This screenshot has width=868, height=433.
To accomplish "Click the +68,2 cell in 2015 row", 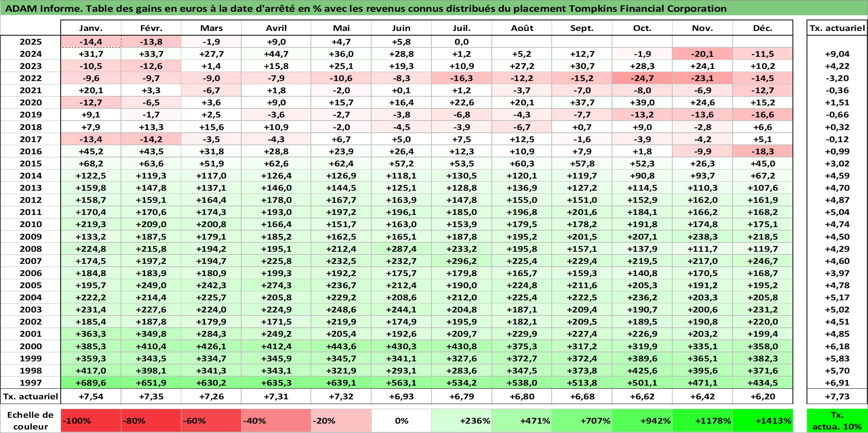I will 91,163.
